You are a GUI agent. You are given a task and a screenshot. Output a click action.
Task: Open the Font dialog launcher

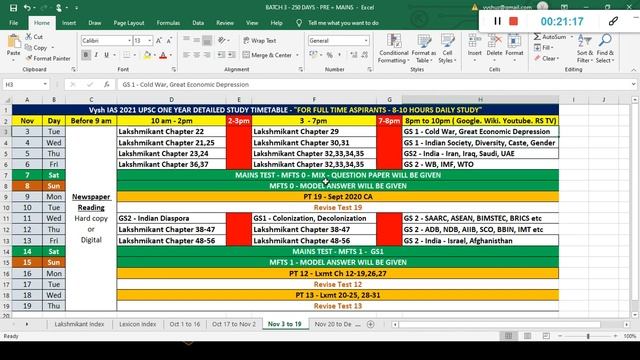(173, 69)
